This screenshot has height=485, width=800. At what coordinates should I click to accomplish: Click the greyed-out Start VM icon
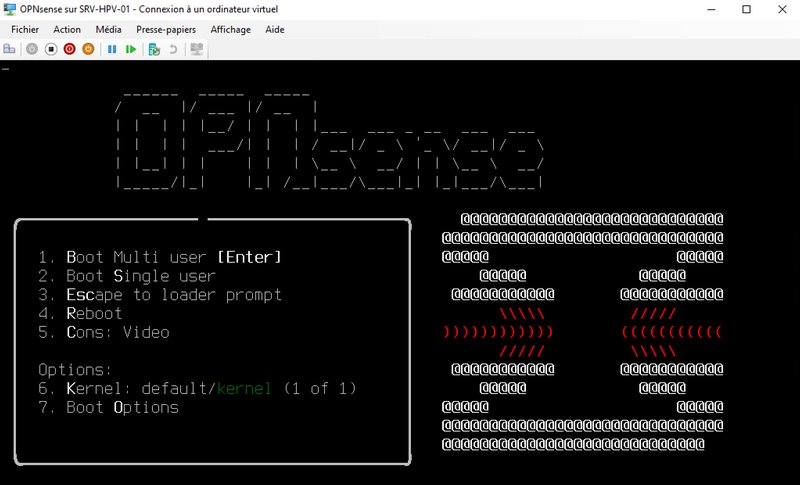coord(32,49)
